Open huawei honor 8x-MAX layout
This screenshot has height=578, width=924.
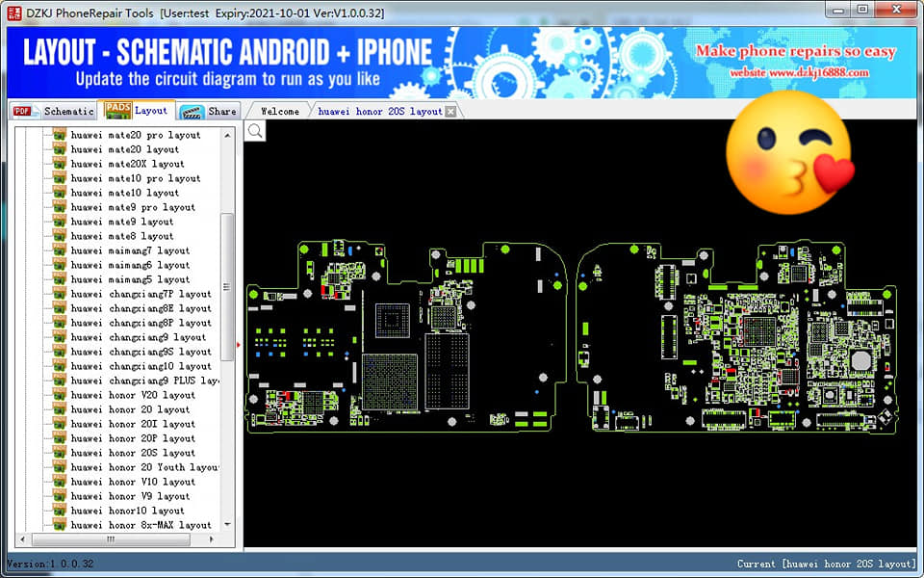click(141, 525)
